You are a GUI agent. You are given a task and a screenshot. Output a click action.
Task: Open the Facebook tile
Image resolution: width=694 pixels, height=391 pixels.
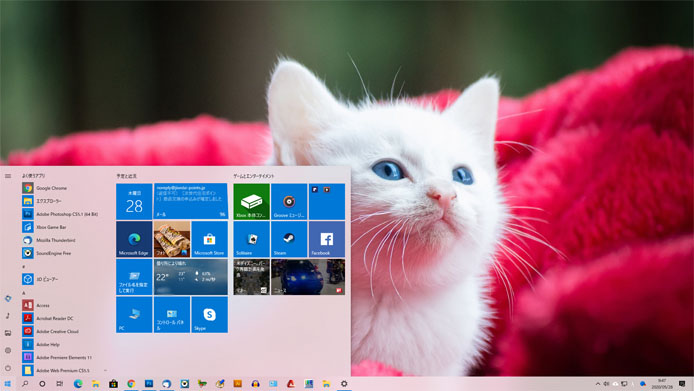click(x=327, y=239)
